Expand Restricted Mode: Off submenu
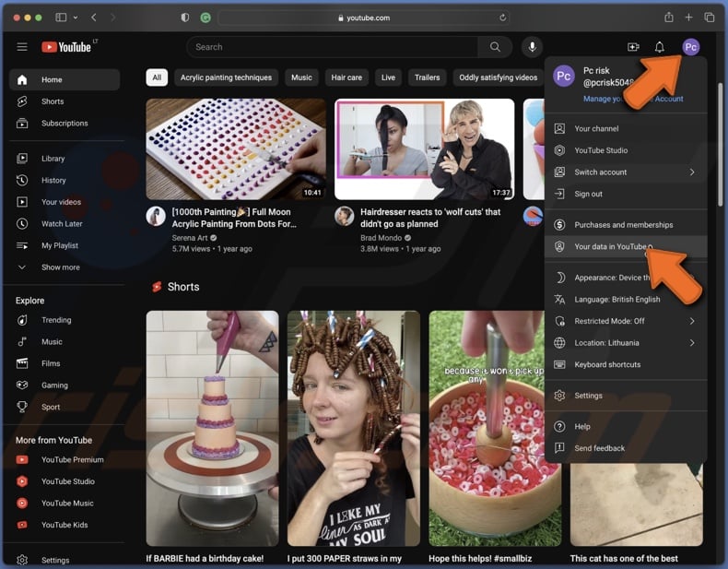 [626, 321]
